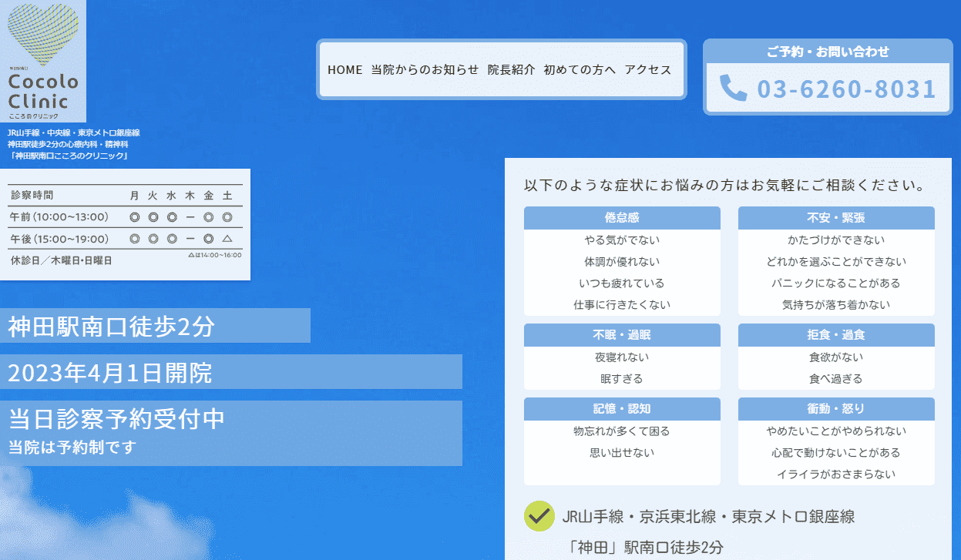The image size is (961, 560).
Task: Select the 不安・緊張 symptom heading
Action: click(x=836, y=218)
